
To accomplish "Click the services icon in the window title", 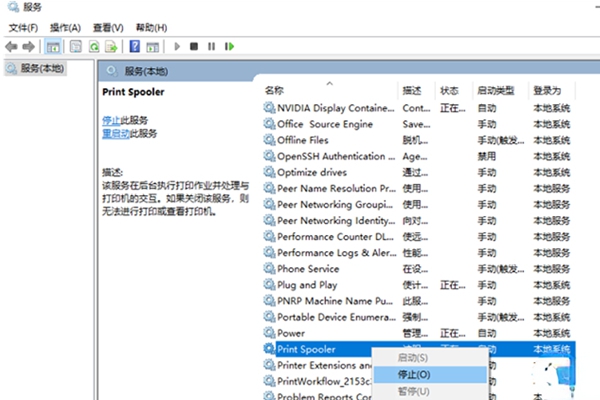I will coord(14,7).
